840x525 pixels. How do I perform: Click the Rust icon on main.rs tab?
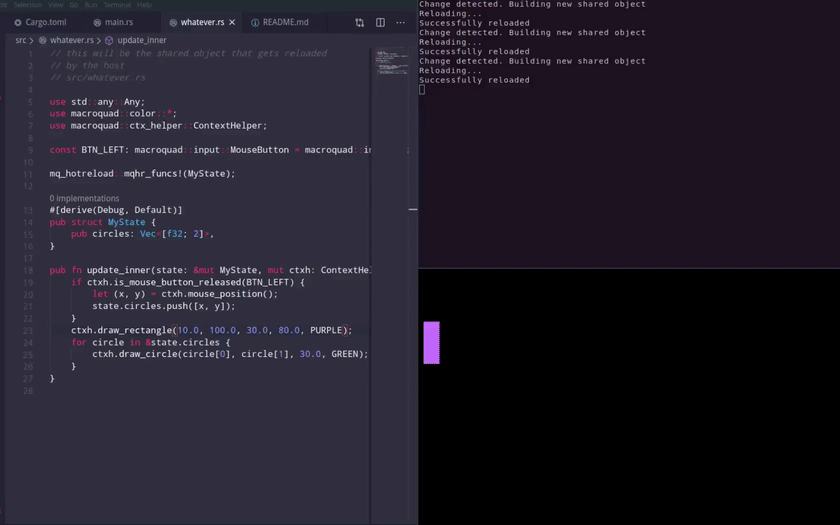(x=97, y=22)
